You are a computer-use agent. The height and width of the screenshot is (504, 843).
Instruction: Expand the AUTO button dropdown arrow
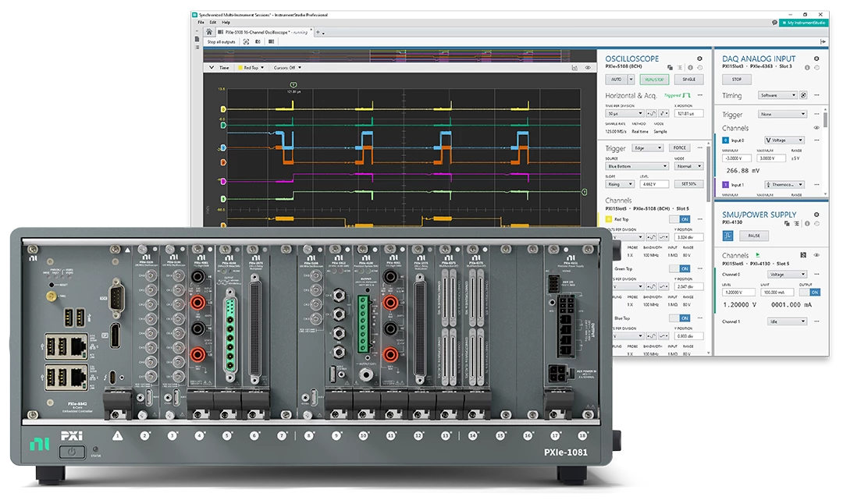tap(631, 80)
